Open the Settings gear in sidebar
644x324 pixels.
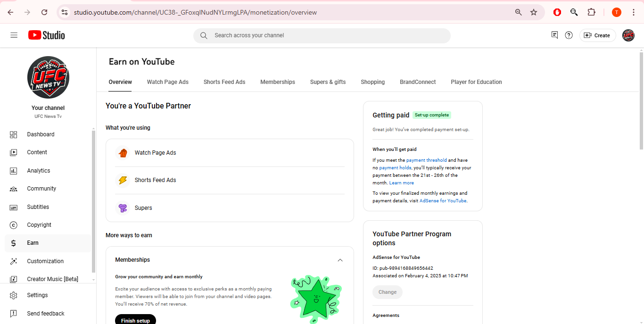pyautogui.click(x=14, y=295)
